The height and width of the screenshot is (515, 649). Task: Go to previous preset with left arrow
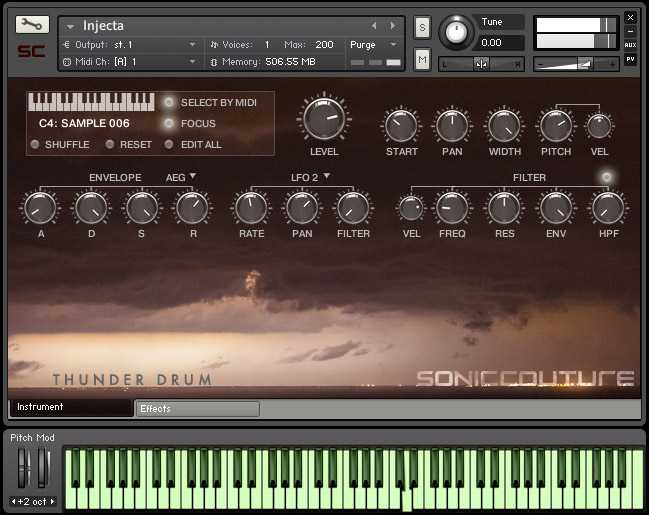tap(374, 26)
